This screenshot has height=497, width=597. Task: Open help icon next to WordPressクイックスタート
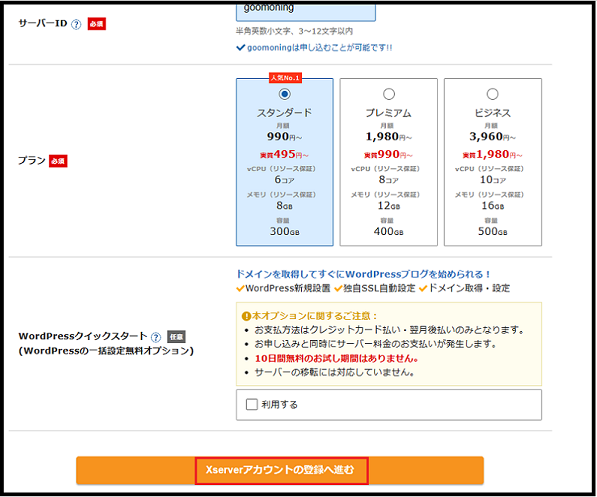[156, 337]
